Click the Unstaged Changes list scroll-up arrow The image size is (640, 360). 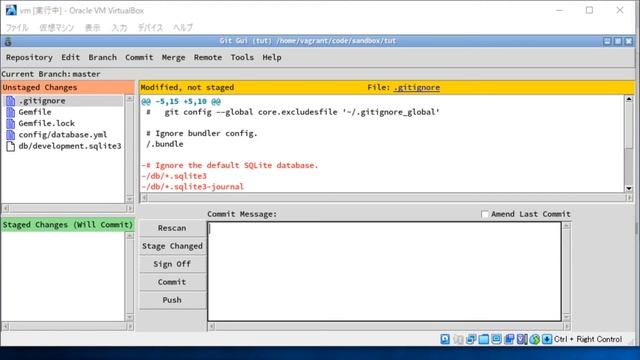[x=129, y=99]
